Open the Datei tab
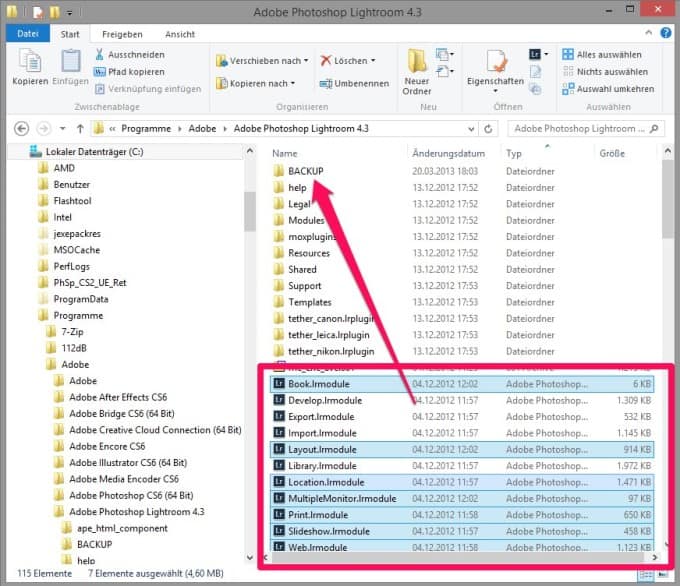The image size is (680, 586). click(28, 34)
